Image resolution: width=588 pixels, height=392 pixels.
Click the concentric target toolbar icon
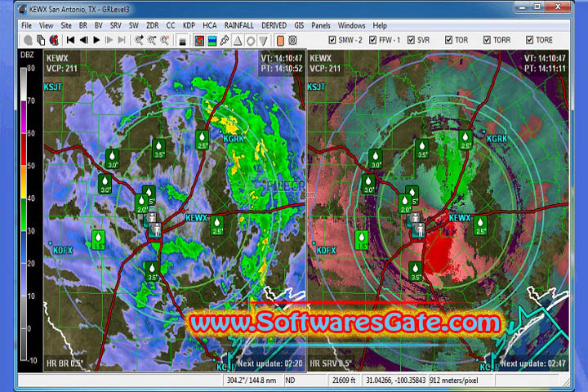coord(293,40)
